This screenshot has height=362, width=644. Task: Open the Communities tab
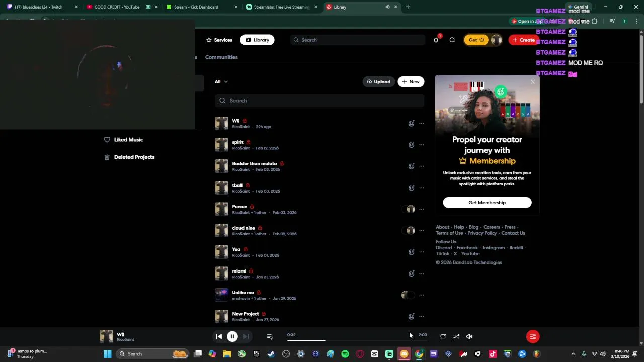point(221,57)
